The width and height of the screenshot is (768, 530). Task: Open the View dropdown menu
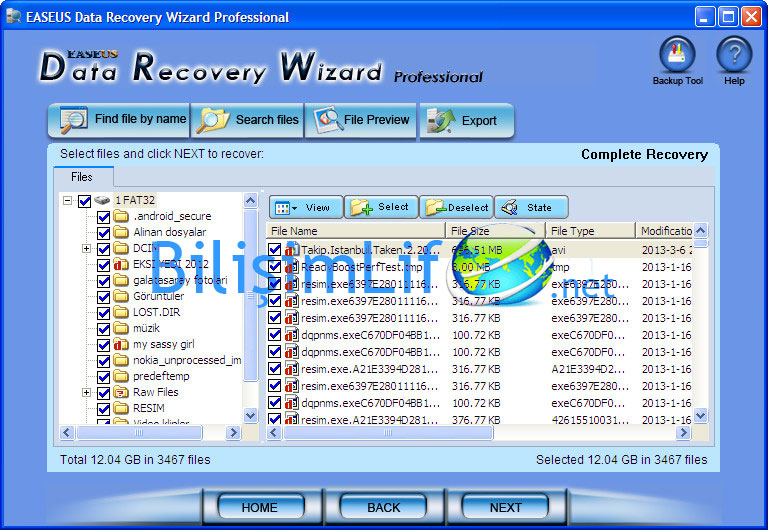click(x=304, y=208)
